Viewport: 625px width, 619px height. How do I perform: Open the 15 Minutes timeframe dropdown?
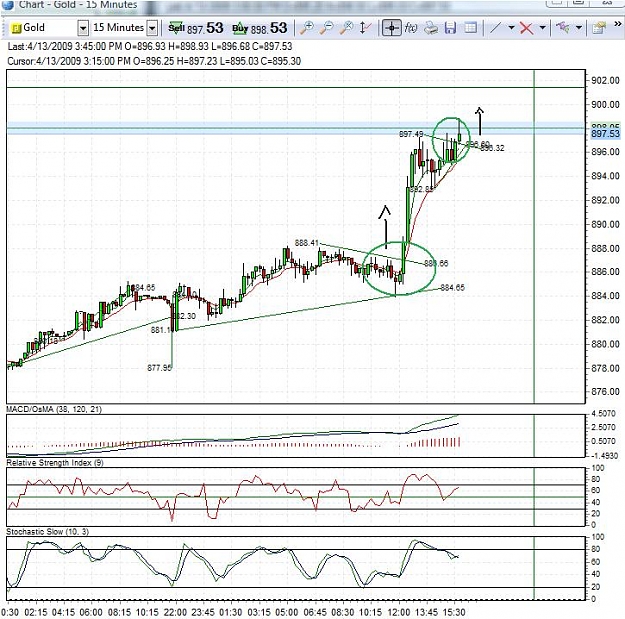[152, 28]
